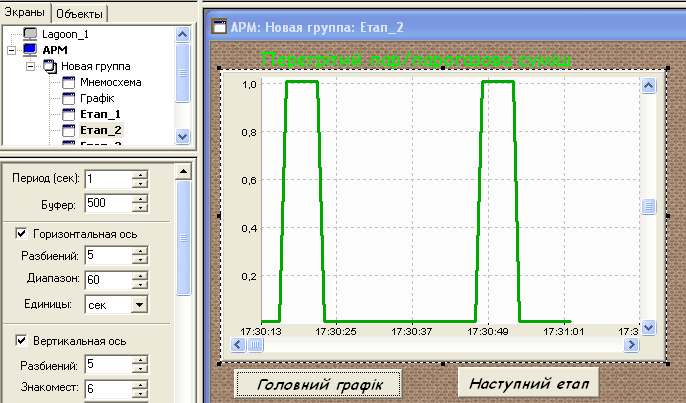Open Графік screen in tree
686x403 pixels.
(x=97, y=98)
